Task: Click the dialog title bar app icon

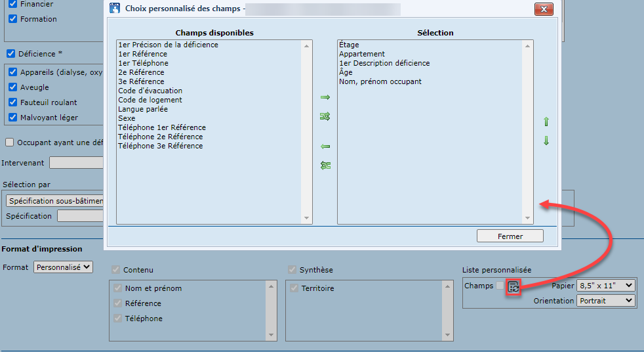Action: (114, 9)
